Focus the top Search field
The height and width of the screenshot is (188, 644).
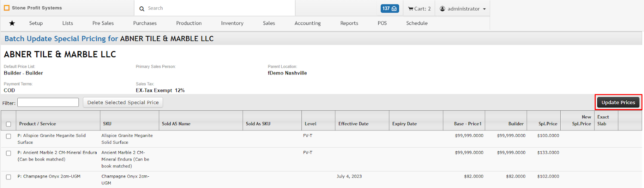pos(219,8)
